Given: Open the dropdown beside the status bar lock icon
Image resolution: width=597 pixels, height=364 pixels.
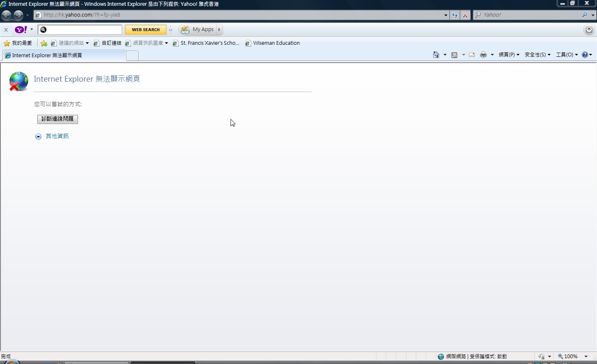Looking at the screenshot, I should pyautogui.click(x=549, y=357).
